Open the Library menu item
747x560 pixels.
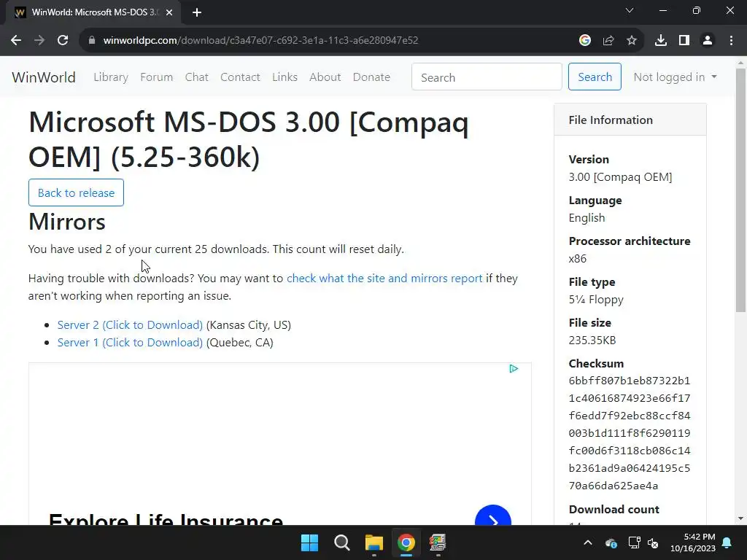click(x=111, y=77)
